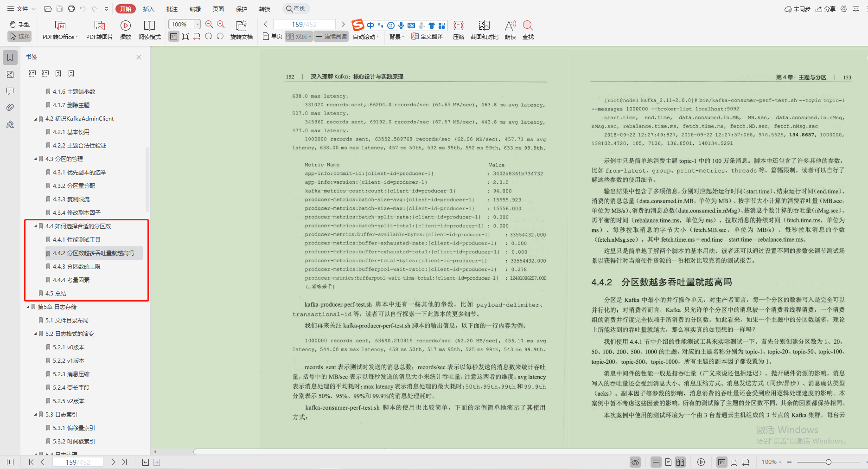Screen dimensions: 868x469
Task: Select the hand tool (手型)
Action: (19, 24)
